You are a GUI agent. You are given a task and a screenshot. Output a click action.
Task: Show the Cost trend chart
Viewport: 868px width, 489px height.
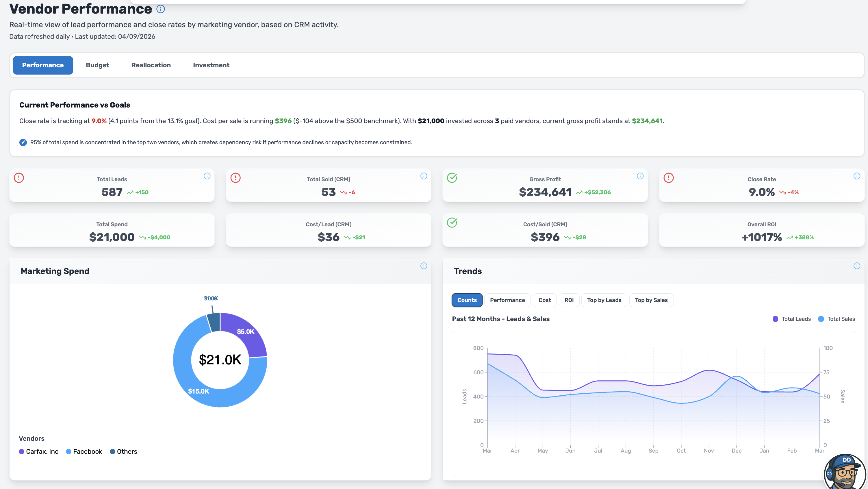pyautogui.click(x=544, y=300)
